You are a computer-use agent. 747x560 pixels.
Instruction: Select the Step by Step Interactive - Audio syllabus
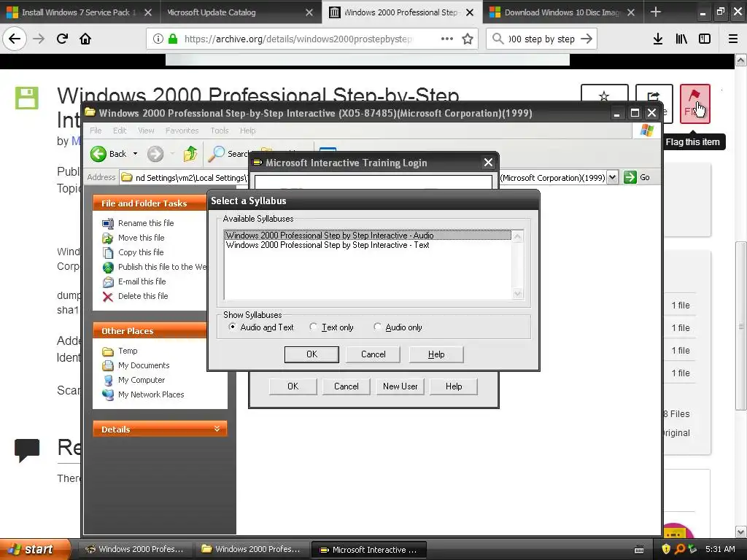click(368, 236)
